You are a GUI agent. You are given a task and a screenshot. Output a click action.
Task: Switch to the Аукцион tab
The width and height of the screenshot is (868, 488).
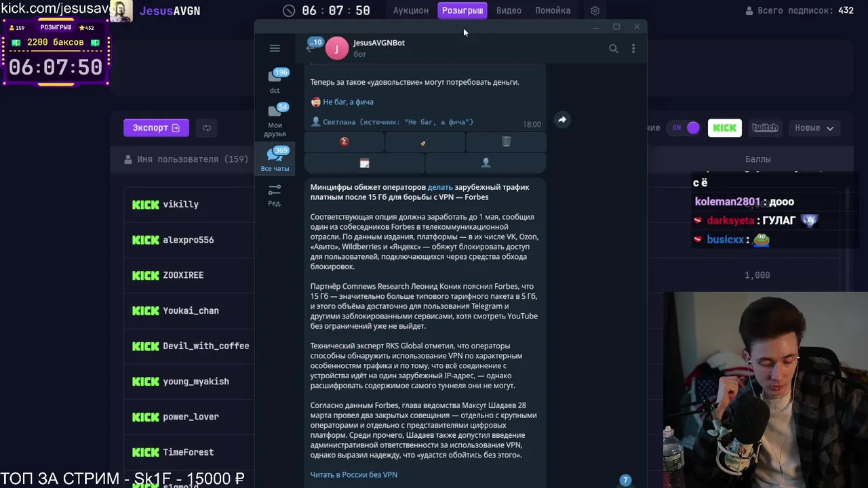pos(410,11)
